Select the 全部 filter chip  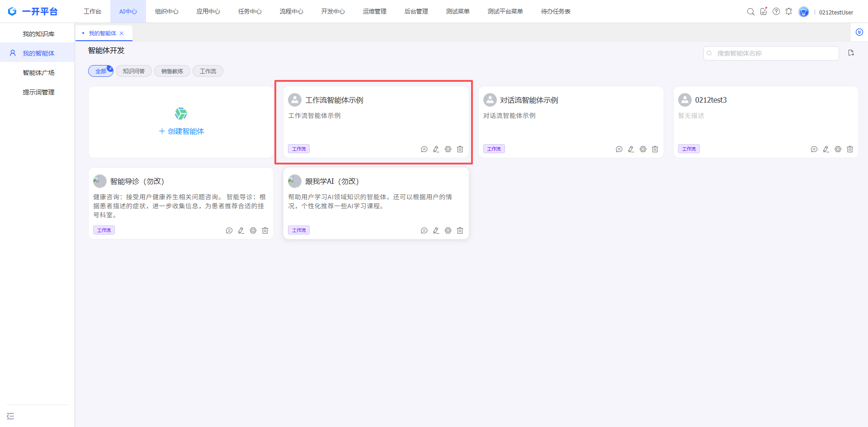click(100, 71)
